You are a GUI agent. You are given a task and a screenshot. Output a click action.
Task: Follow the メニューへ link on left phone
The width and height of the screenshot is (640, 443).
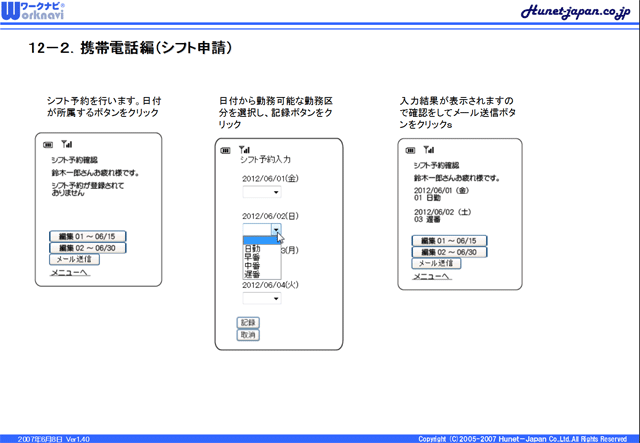click(71, 271)
